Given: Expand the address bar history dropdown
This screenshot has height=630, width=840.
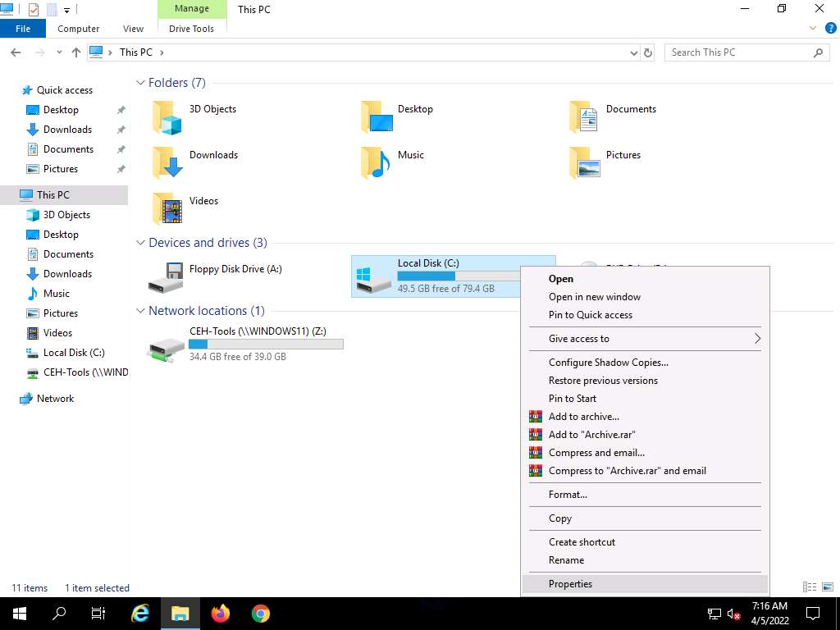Looking at the screenshot, I should [633, 52].
